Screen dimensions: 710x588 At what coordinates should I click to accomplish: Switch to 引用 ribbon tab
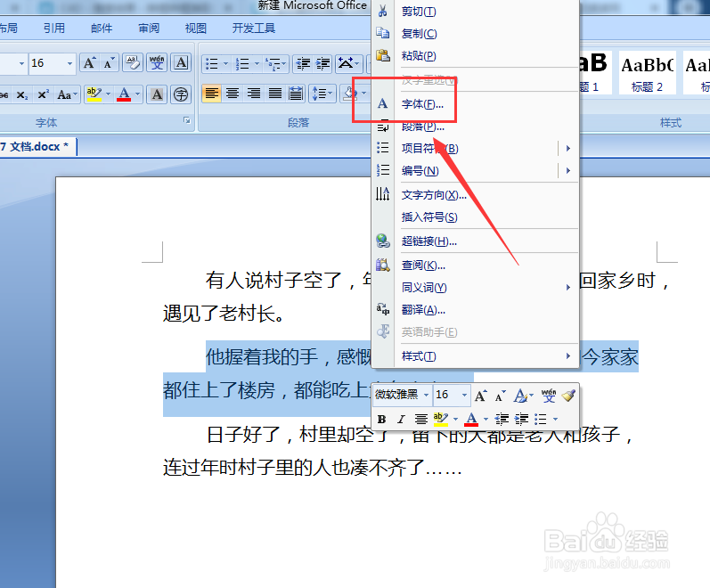coord(53,29)
